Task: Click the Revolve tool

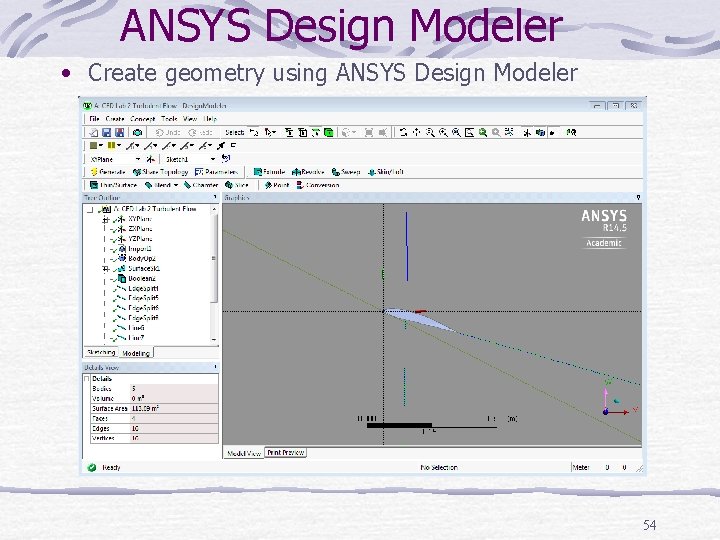Action: pos(308,172)
